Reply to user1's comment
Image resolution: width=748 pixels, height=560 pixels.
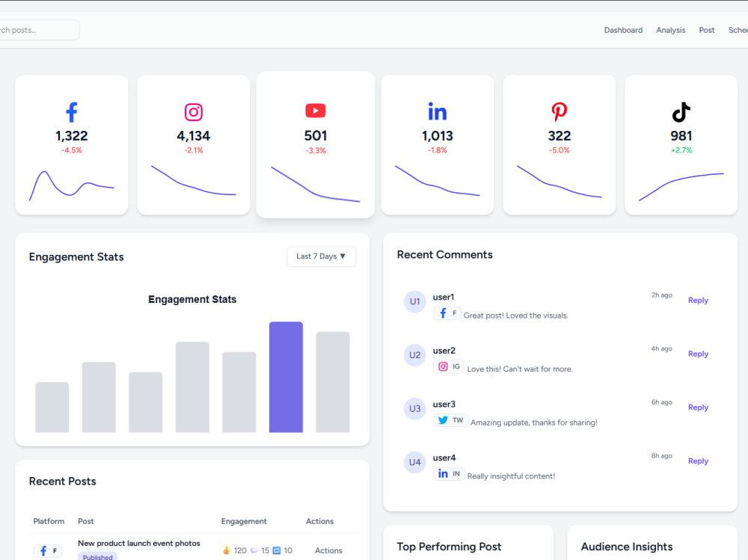(698, 301)
